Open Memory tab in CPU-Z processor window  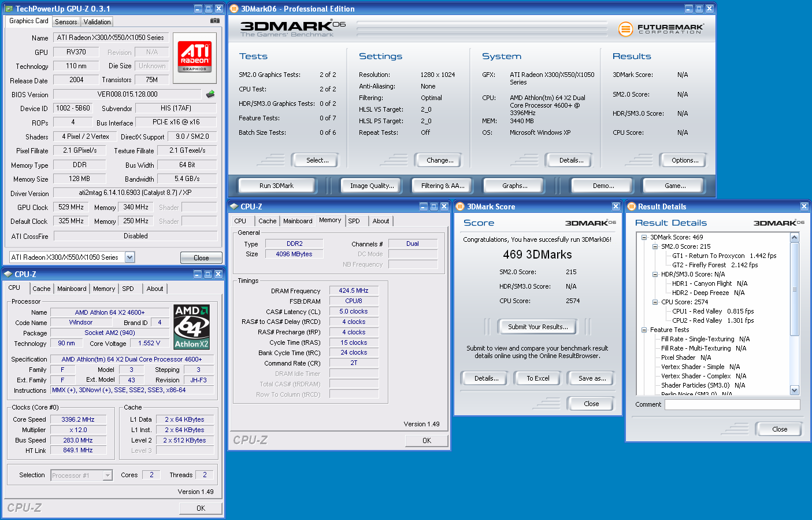coord(104,289)
